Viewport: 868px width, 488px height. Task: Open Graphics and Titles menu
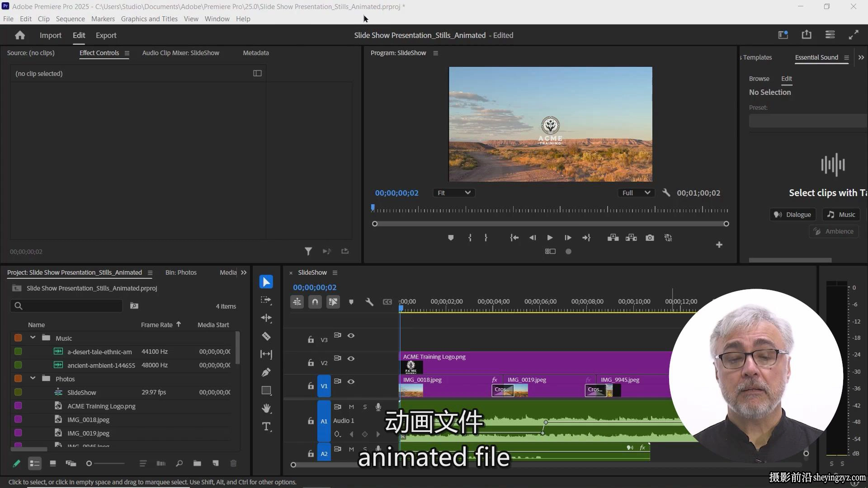tap(149, 19)
